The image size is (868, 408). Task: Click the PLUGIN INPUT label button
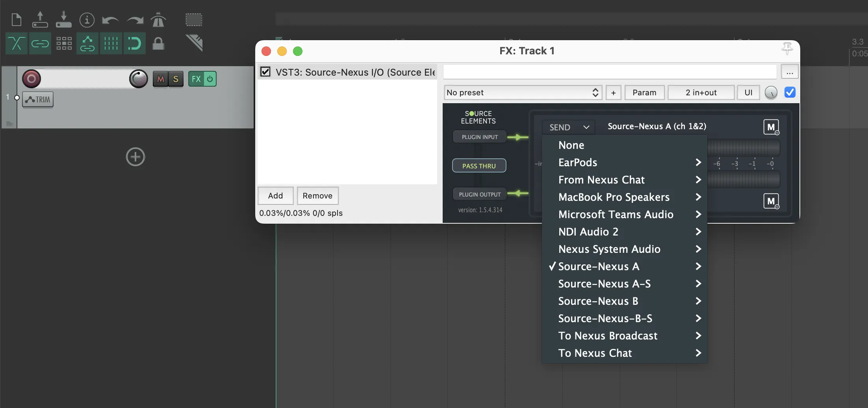pos(480,137)
